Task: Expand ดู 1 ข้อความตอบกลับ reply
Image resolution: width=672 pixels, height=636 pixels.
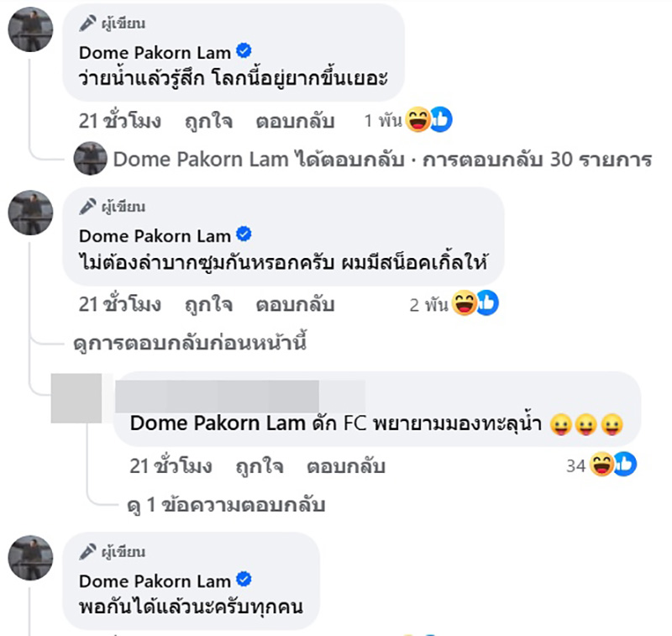Action: click(x=226, y=504)
